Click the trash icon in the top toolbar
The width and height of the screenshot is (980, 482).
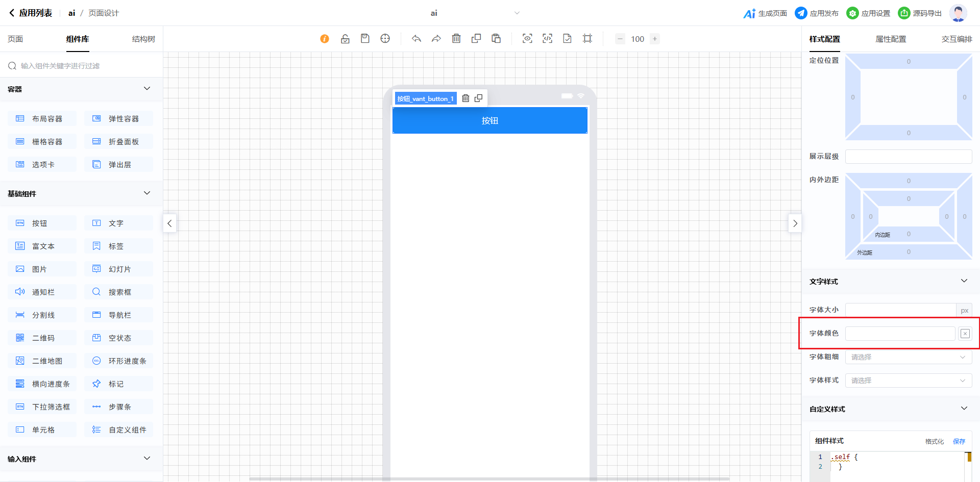(456, 39)
